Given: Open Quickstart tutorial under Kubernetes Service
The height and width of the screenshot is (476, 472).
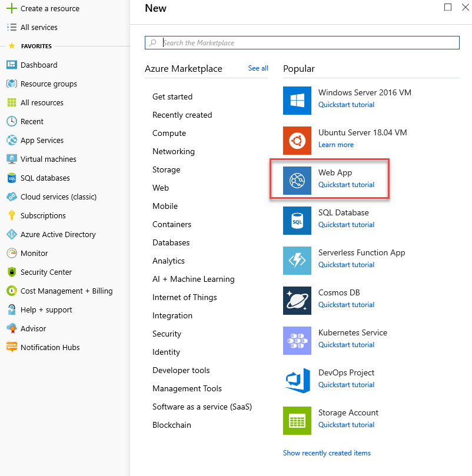Looking at the screenshot, I should click(346, 345).
